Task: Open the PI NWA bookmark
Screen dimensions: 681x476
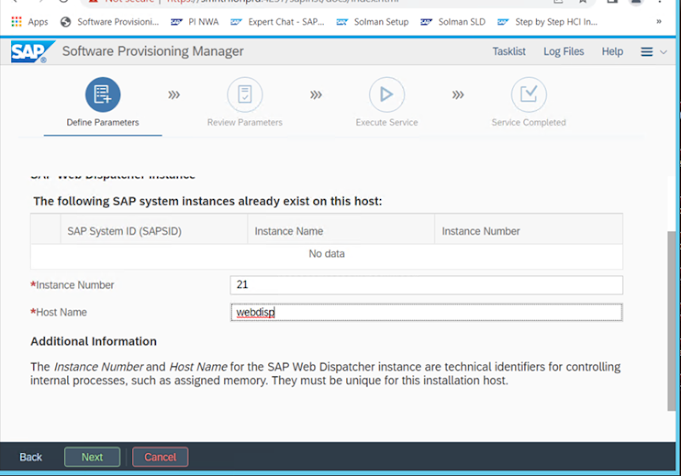Action: pyautogui.click(x=195, y=22)
